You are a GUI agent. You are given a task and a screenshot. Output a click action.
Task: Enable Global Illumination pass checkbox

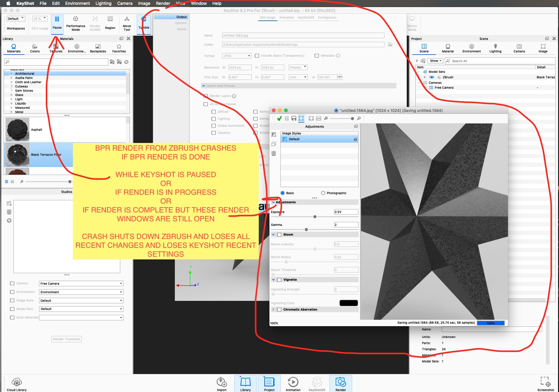coord(214,126)
